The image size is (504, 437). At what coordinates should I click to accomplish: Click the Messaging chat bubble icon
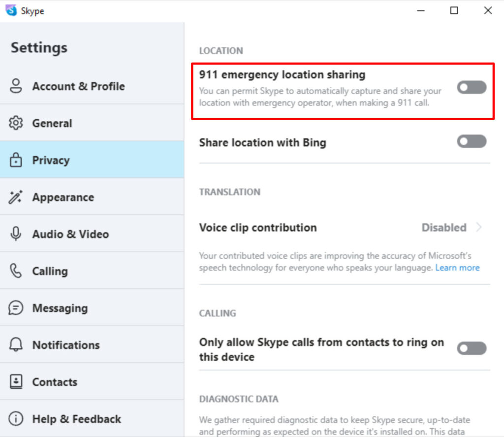pos(16,308)
